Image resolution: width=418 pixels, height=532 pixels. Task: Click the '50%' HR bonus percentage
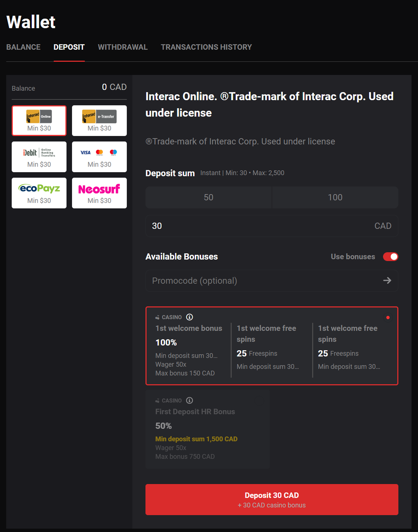click(164, 426)
